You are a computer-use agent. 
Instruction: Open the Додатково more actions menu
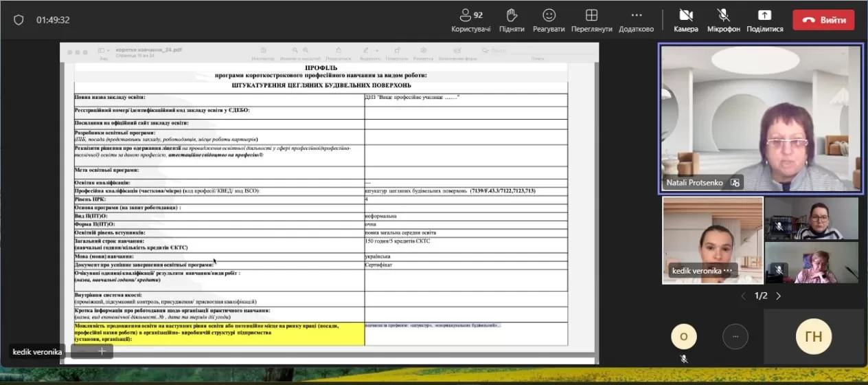pos(636,20)
